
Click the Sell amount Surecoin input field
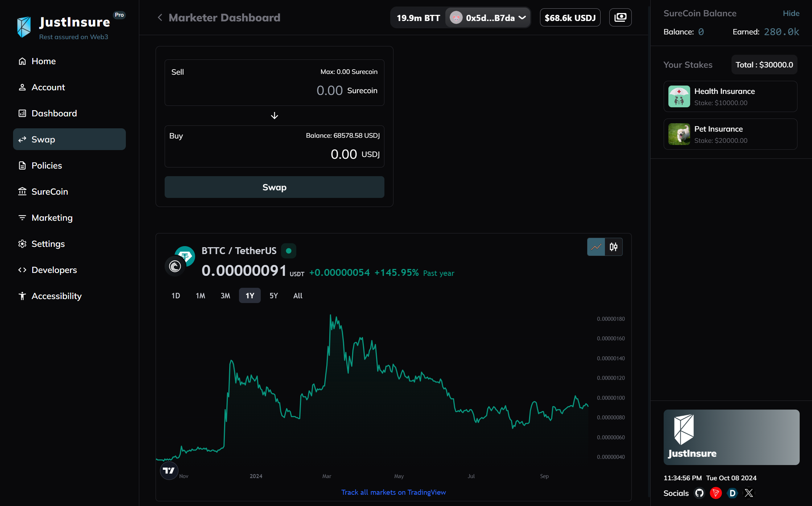click(329, 91)
